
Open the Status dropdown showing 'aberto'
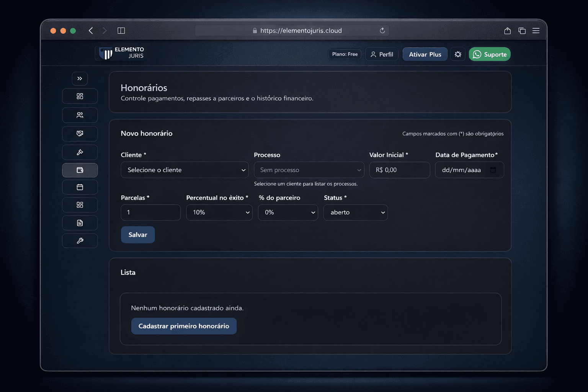point(355,212)
